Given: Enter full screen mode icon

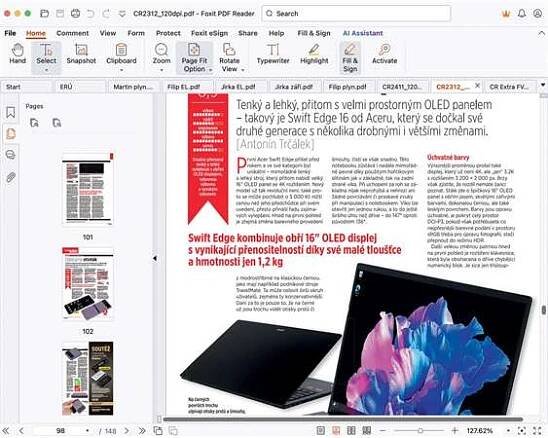Looking at the screenshot, I should pyautogui.click(x=537, y=431).
